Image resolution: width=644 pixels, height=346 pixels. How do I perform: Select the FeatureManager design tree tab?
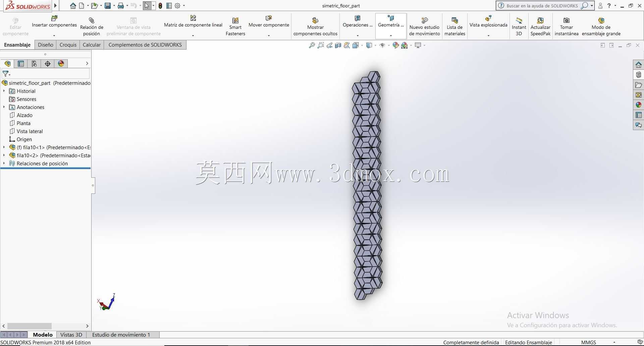tap(7, 64)
